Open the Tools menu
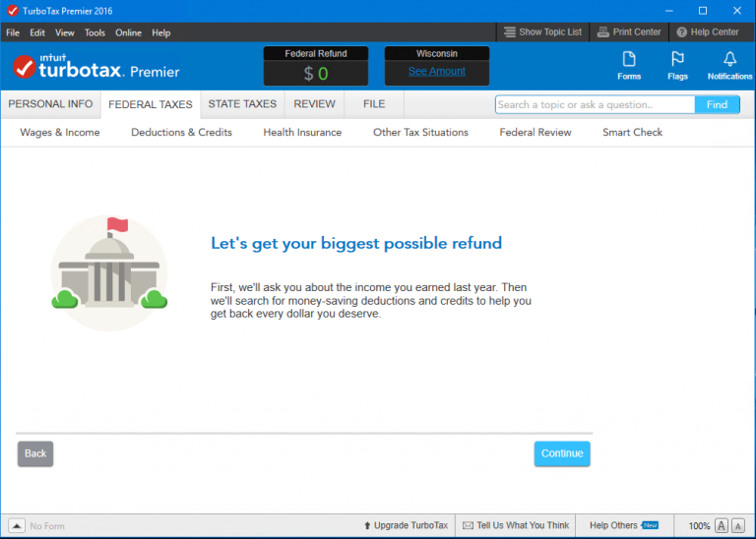The image size is (756, 539). click(x=94, y=32)
